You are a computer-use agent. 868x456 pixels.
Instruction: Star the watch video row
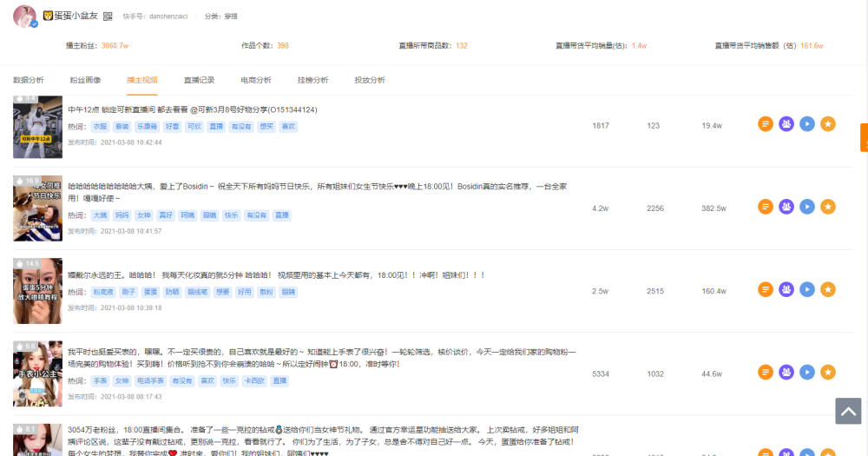(828, 373)
